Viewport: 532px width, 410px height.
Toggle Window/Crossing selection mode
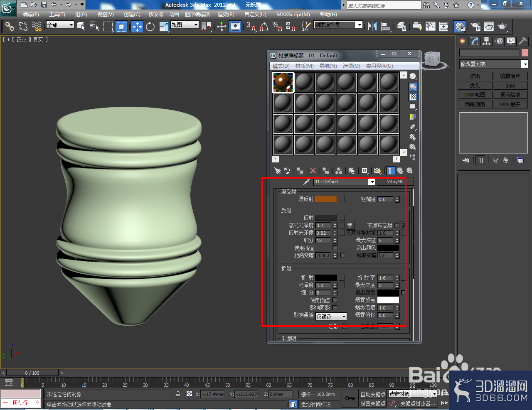tap(121, 27)
